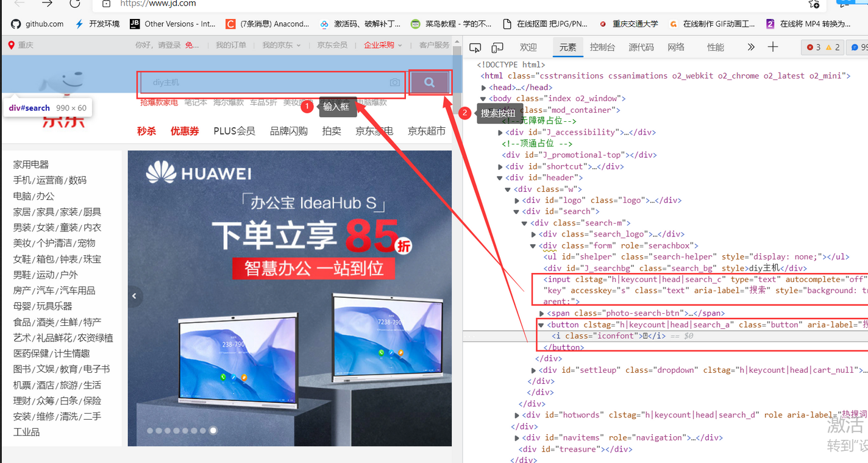Show more DevTools tabs chevron
Viewport: 868px width, 463px height.
coord(751,47)
